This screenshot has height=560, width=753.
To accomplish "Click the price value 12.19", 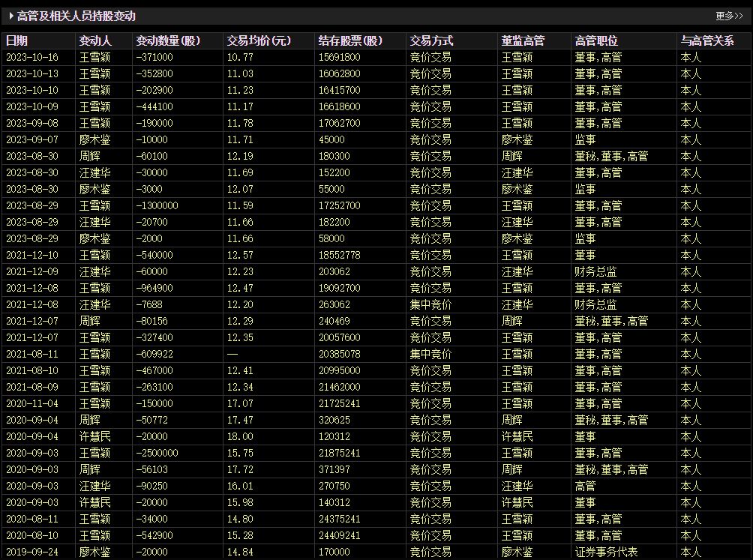I will [x=240, y=157].
